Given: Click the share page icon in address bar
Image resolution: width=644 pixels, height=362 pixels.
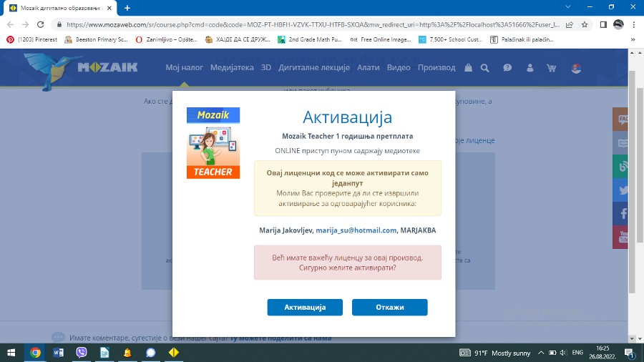Looking at the screenshot, I should 570,24.
